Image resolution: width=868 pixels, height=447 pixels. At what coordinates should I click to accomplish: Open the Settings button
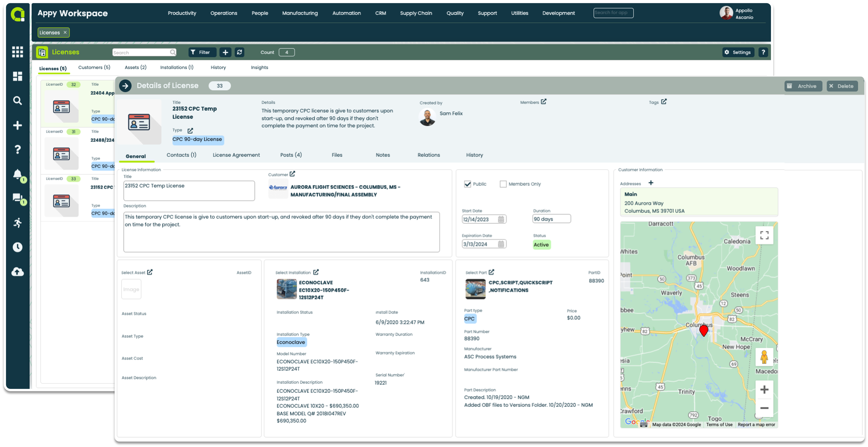pyautogui.click(x=738, y=52)
